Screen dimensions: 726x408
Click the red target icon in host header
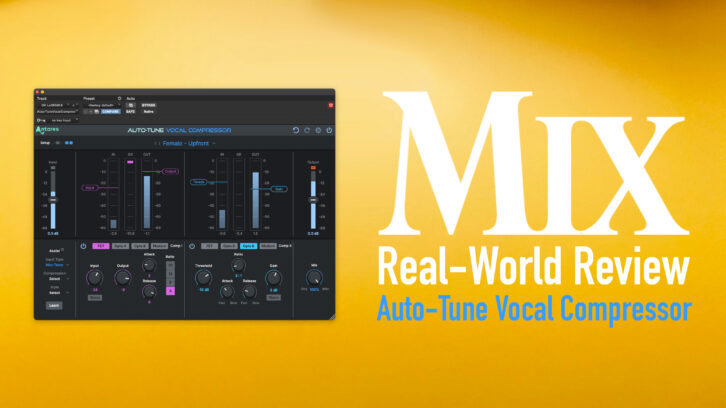(x=331, y=105)
